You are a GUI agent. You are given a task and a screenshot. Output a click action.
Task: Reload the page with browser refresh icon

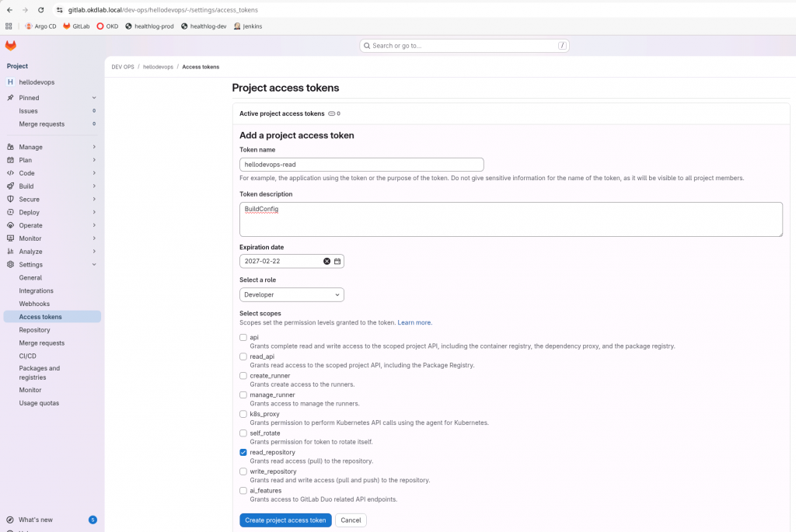[x=40, y=10]
